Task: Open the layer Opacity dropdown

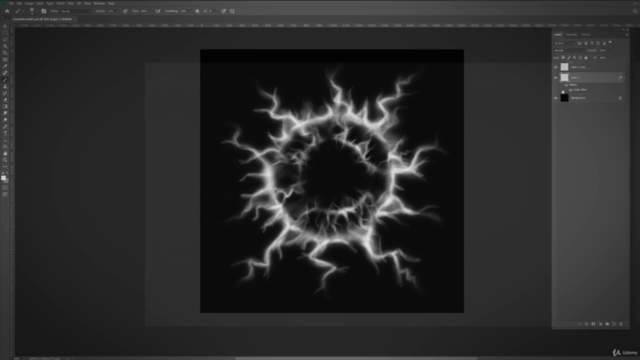Action: [609, 51]
